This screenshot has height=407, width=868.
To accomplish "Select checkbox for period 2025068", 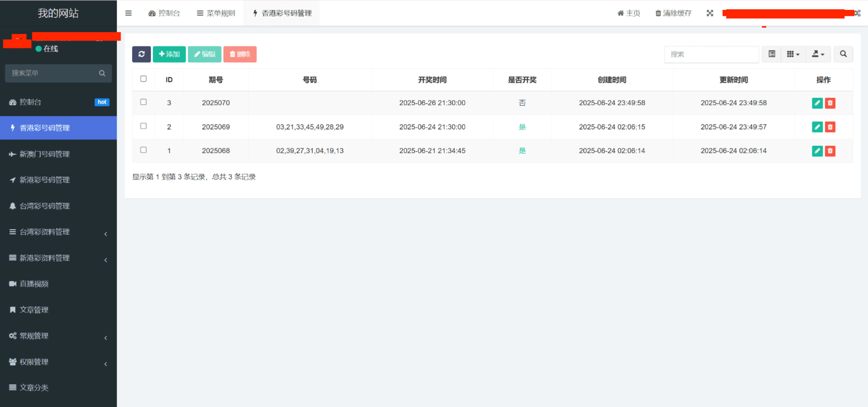I will pos(143,150).
